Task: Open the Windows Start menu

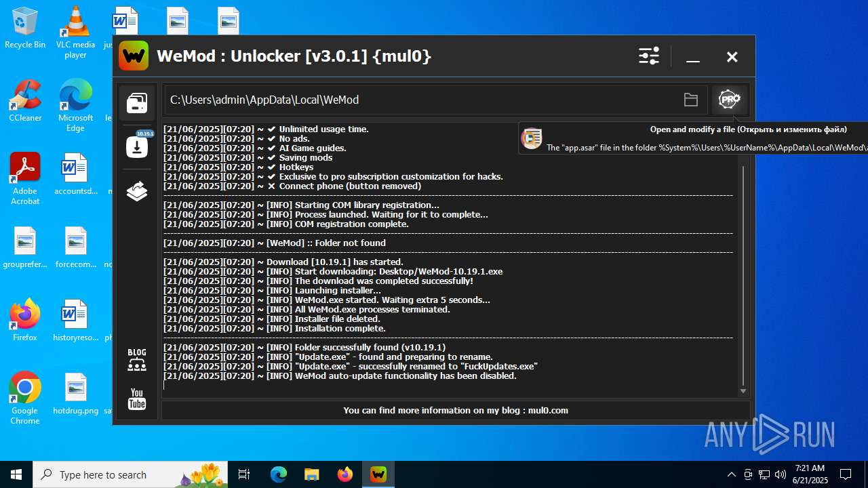Action: pos(16,474)
